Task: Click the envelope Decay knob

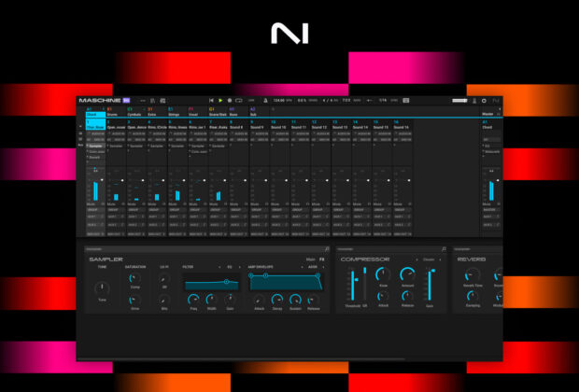Action: click(277, 300)
